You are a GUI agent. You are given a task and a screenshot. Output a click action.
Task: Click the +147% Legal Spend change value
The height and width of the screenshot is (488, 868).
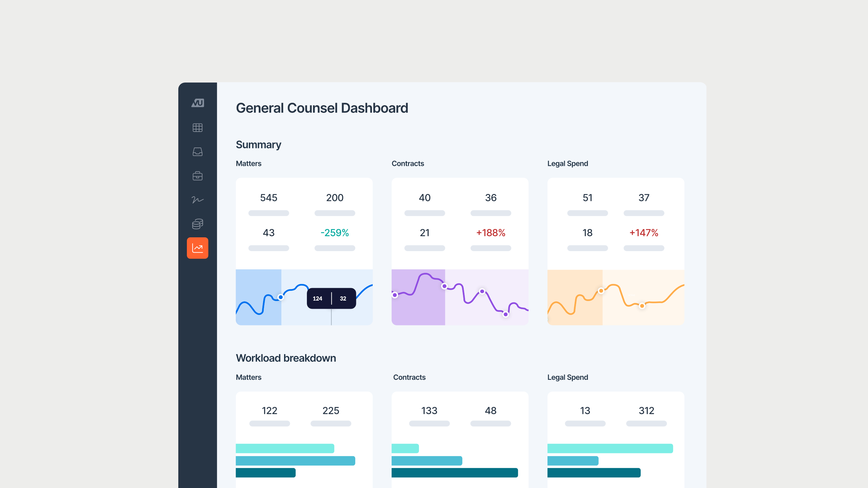pos(644,233)
